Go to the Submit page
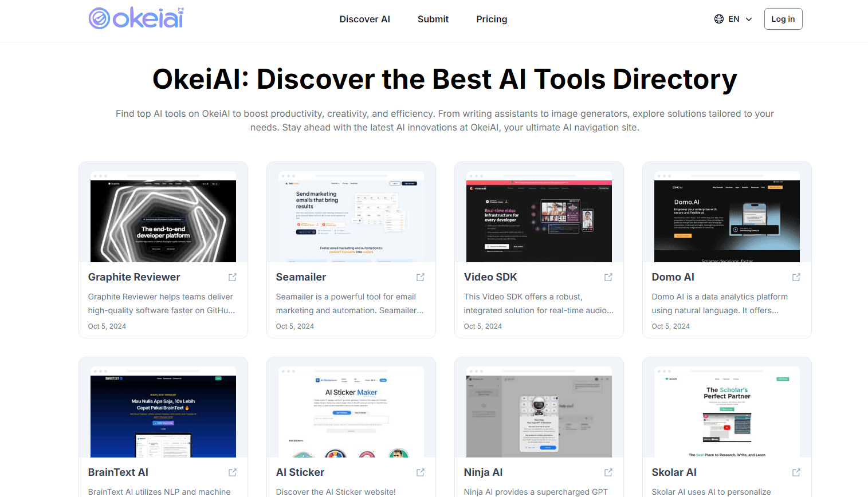Viewport: 868px width, 497px height. pyautogui.click(x=433, y=19)
